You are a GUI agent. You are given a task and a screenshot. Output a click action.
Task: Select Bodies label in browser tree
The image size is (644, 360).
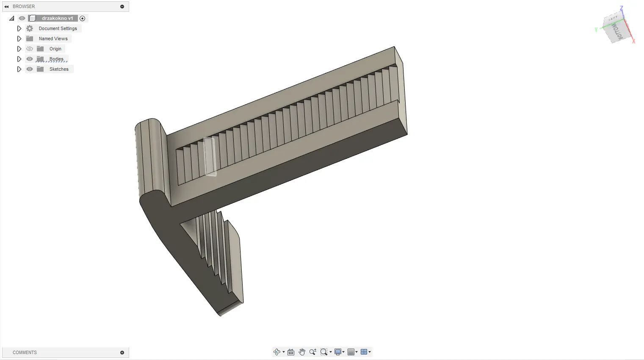point(56,59)
